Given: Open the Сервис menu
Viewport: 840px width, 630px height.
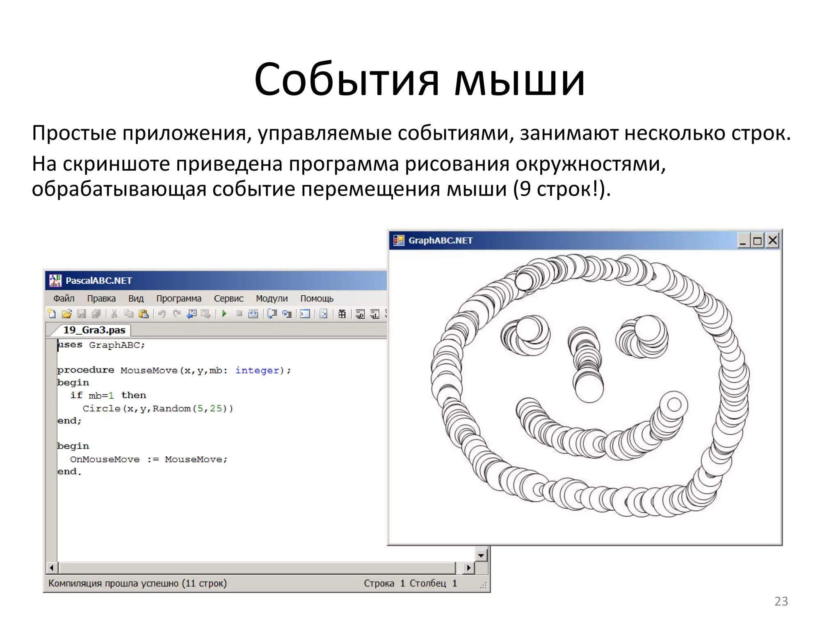Looking at the screenshot, I should 228,298.
